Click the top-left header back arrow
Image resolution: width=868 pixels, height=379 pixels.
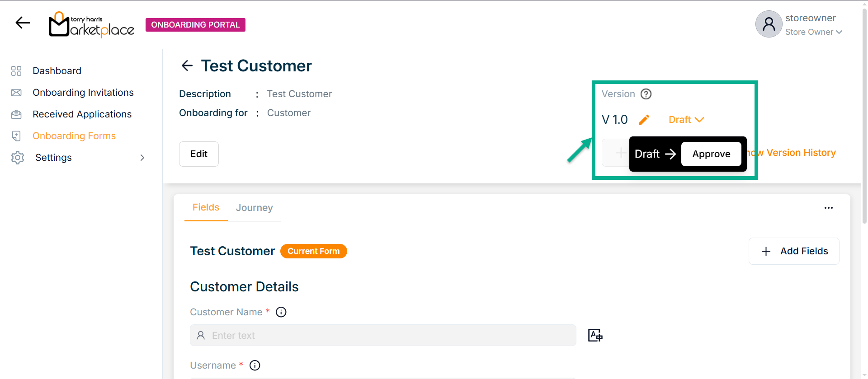pos(23,23)
